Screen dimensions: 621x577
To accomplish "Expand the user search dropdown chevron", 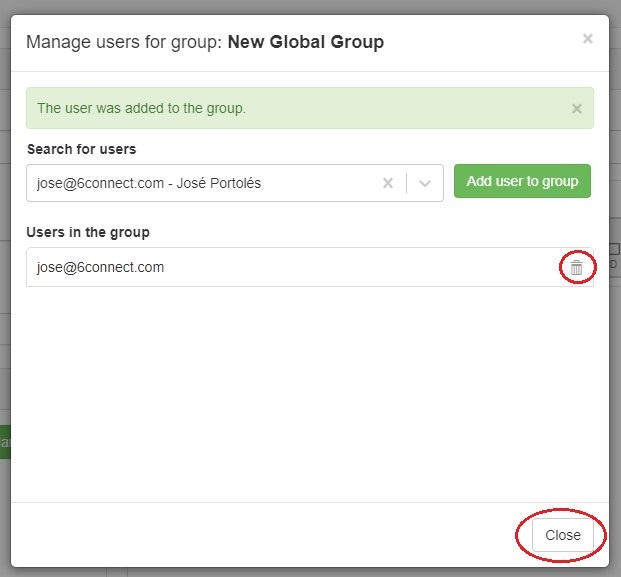I will click(425, 183).
